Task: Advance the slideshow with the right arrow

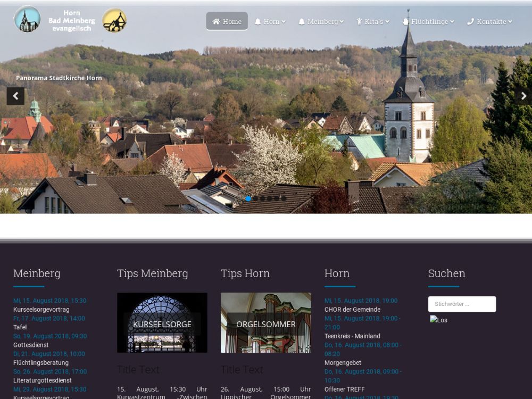Action: pos(523,96)
